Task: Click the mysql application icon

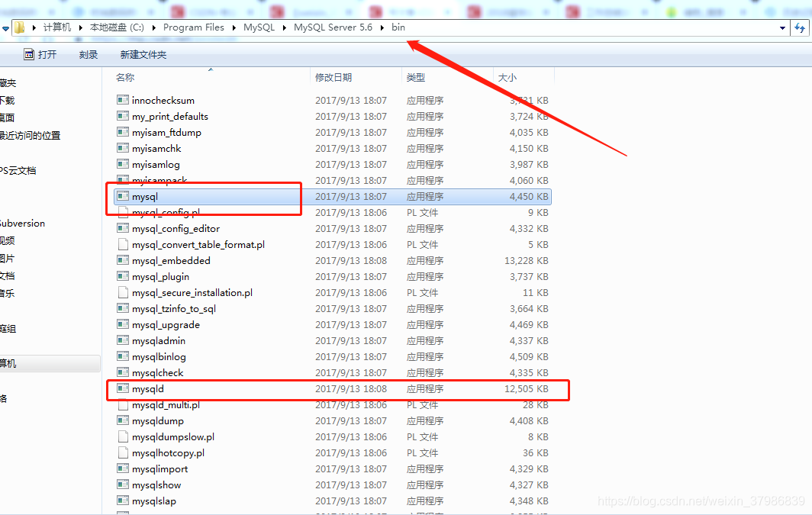Action: 123,196
